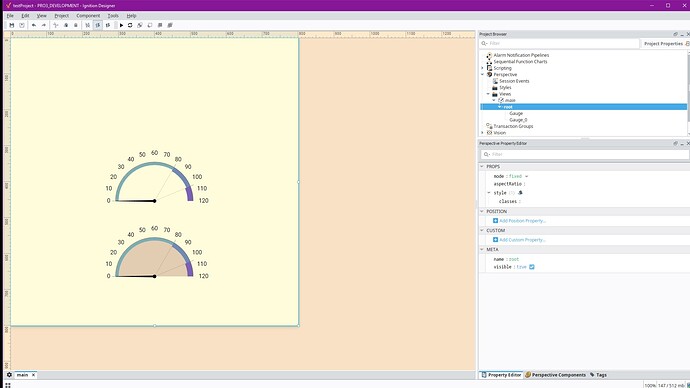Viewport: 690px width, 388px height.
Task: Collapse the style property group
Action: [x=489, y=193]
